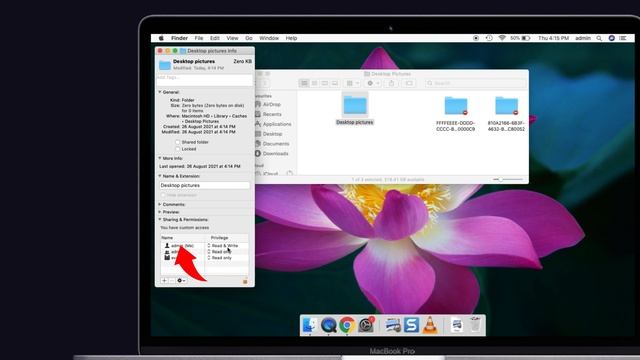This screenshot has height=360, width=640.
Task: Open Notification Center list icon
Action: pyautogui.click(x=623, y=38)
